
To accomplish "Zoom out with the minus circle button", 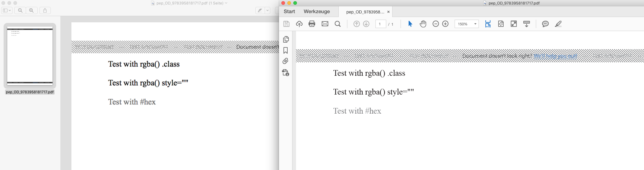I will 436,24.
